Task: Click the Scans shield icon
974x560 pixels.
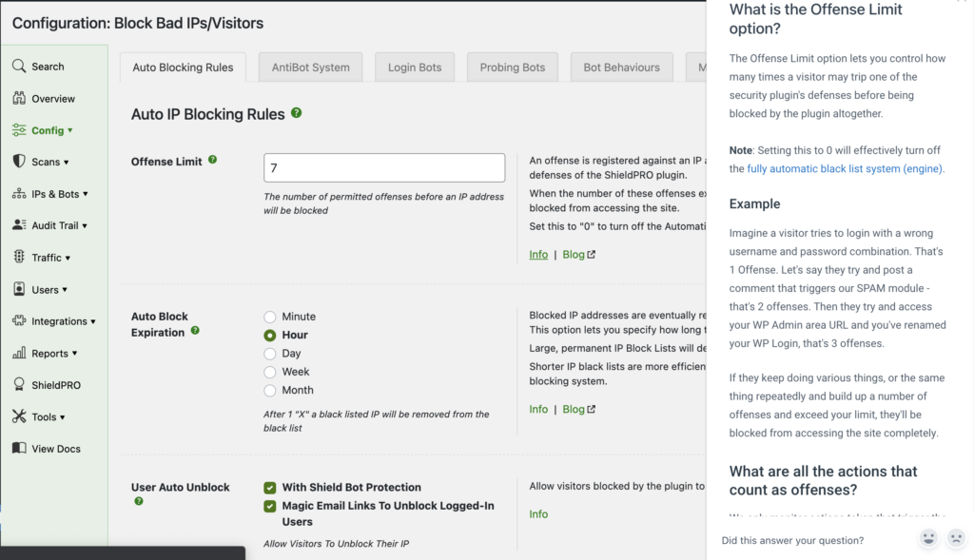Action: 19,162
